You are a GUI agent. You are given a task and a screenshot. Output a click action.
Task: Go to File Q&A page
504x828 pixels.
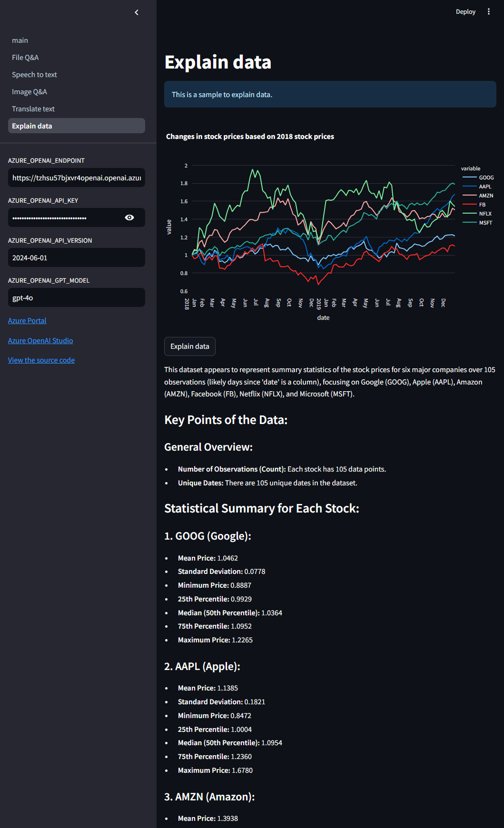(x=25, y=58)
